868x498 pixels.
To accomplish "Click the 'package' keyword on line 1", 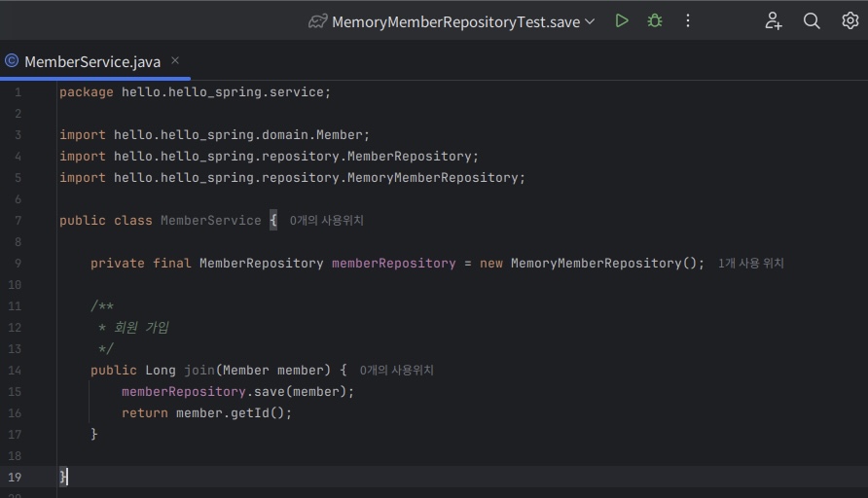I will (87, 92).
